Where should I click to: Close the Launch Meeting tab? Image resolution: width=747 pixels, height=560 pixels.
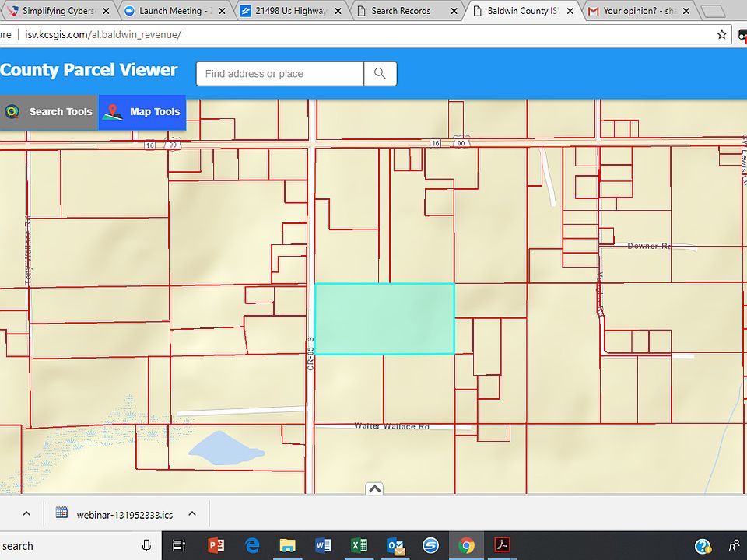[222, 10]
